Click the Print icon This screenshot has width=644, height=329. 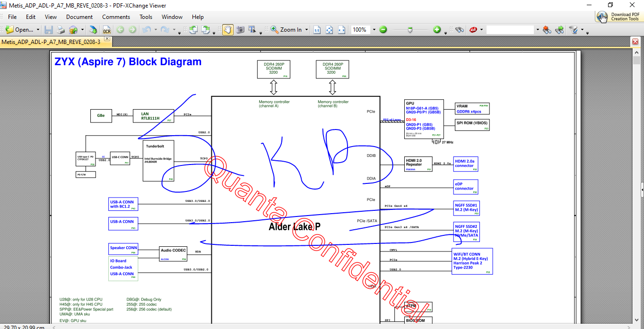coord(61,30)
